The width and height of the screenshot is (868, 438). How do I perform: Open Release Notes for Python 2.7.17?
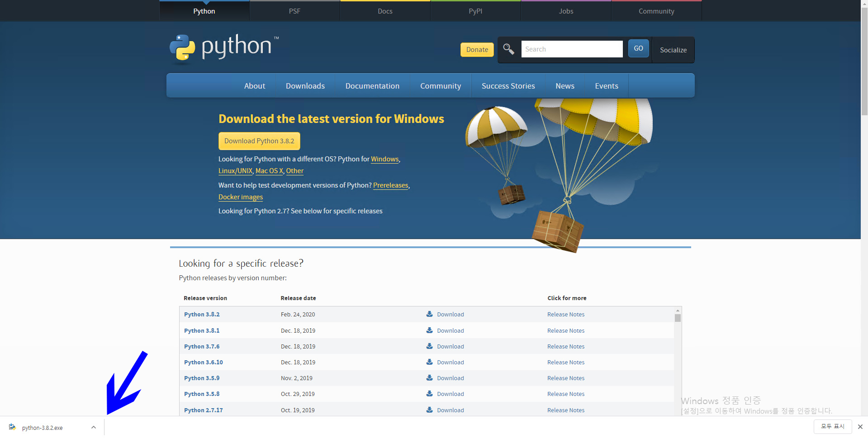[x=566, y=410]
